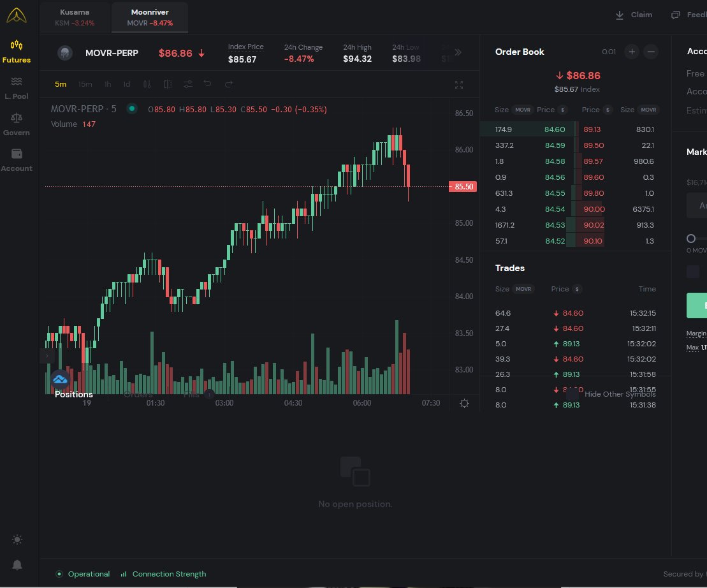The width and height of the screenshot is (707, 588).
Task: Open the Govern sidebar section
Action: click(16, 124)
